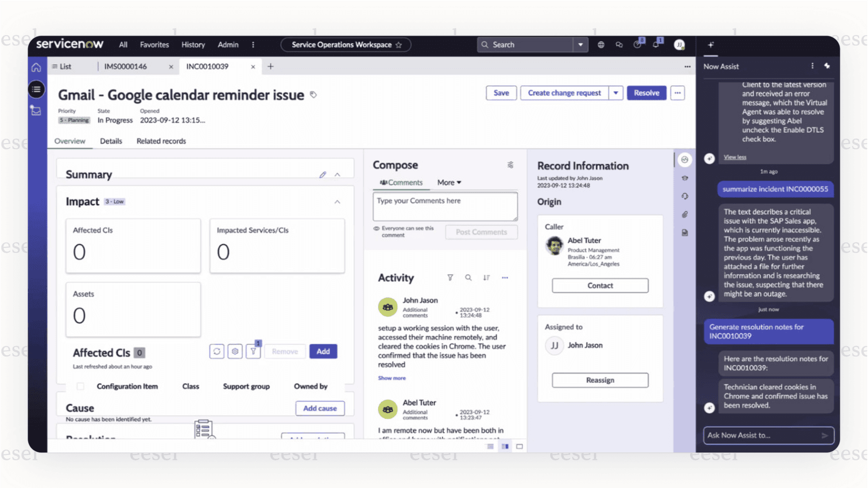
Task: Toggle the filter badge icon next to Remove
Action: click(x=253, y=351)
